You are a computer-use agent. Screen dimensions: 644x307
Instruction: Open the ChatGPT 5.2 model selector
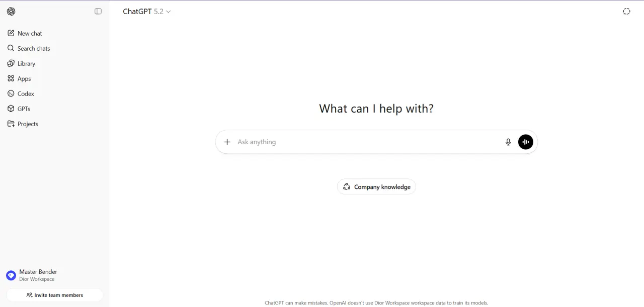[x=147, y=12]
